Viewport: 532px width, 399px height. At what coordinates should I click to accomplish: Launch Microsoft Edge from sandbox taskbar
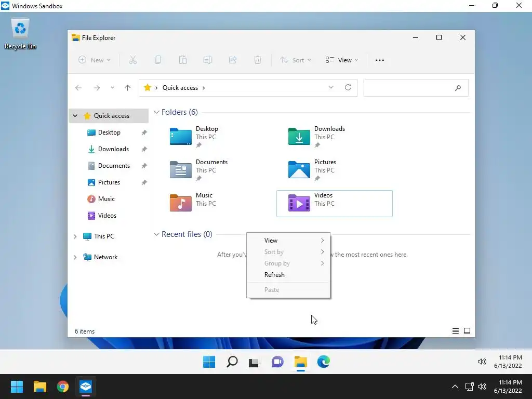point(323,362)
